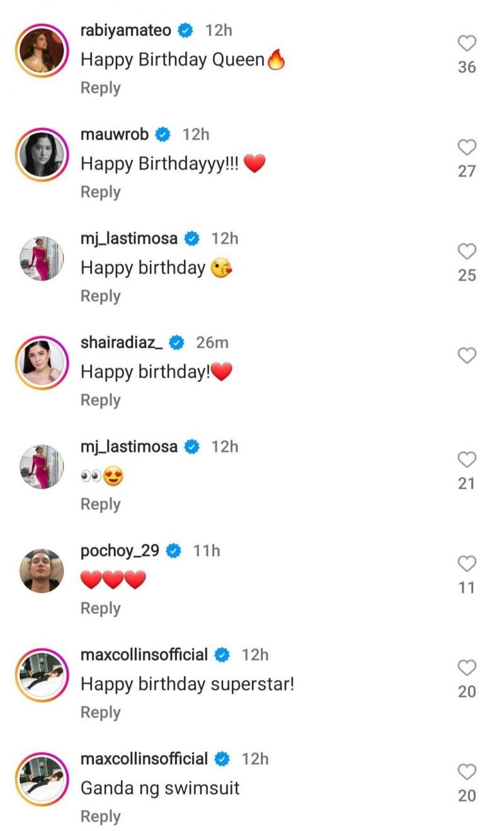The image size is (504, 831).
Task: Reply to 'Ganda ng swimsuit' comment
Action: 100,816
